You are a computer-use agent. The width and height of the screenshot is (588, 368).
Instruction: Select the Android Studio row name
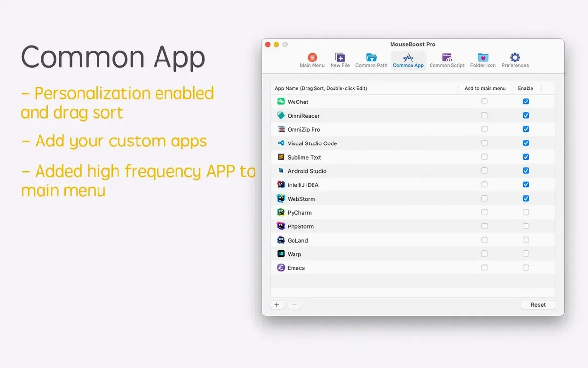point(307,171)
